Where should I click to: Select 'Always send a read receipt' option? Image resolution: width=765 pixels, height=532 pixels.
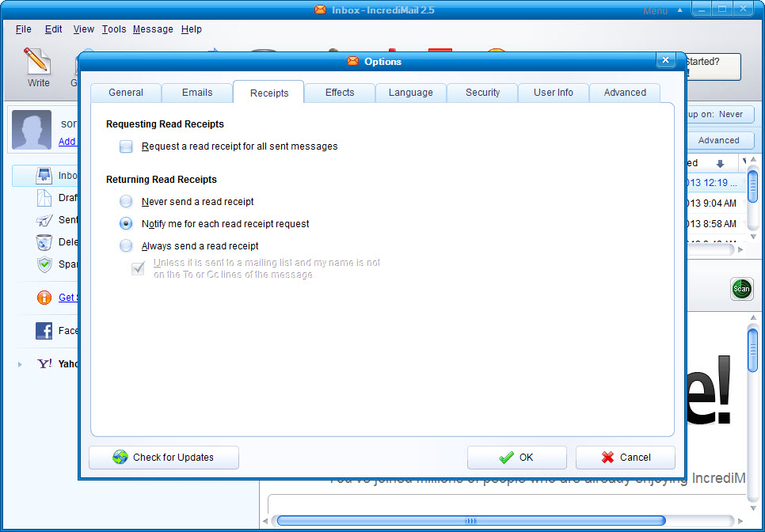(x=126, y=245)
